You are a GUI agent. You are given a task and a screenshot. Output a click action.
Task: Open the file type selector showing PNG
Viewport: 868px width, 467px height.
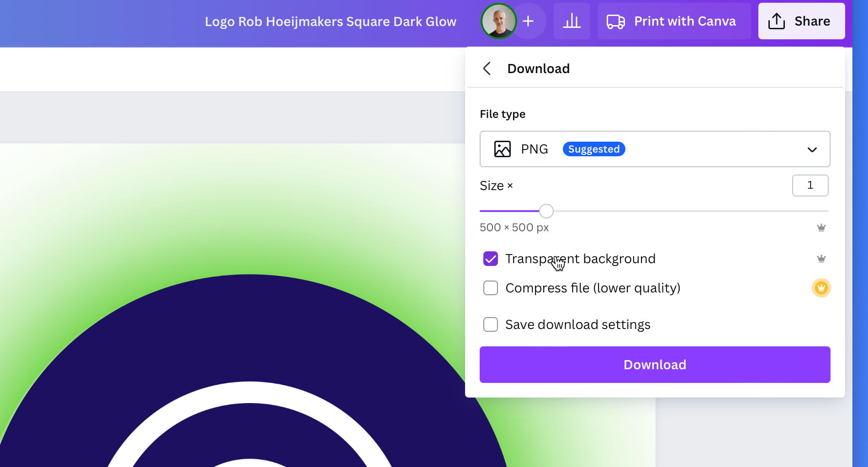coord(655,149)
